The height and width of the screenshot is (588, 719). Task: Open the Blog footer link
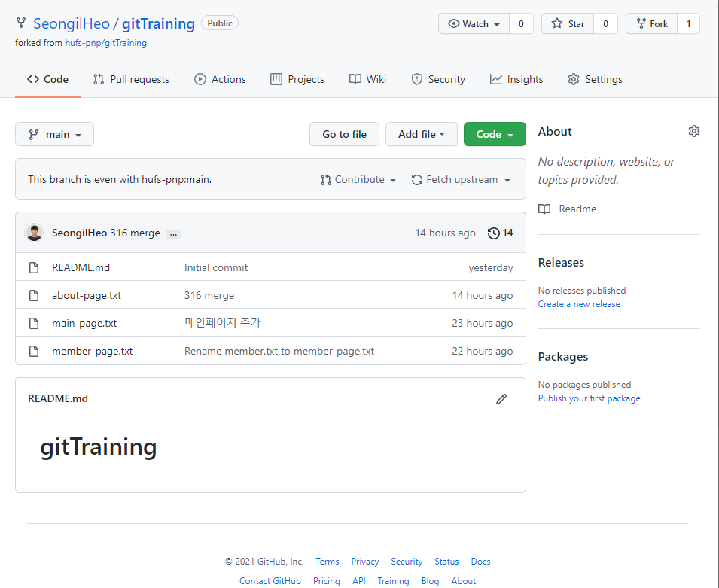click(x=430, y=581)
